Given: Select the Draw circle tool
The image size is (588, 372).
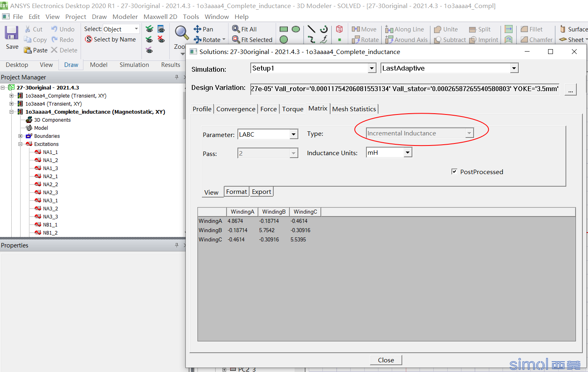Looking at the screenshot, I should click(284, 39).
